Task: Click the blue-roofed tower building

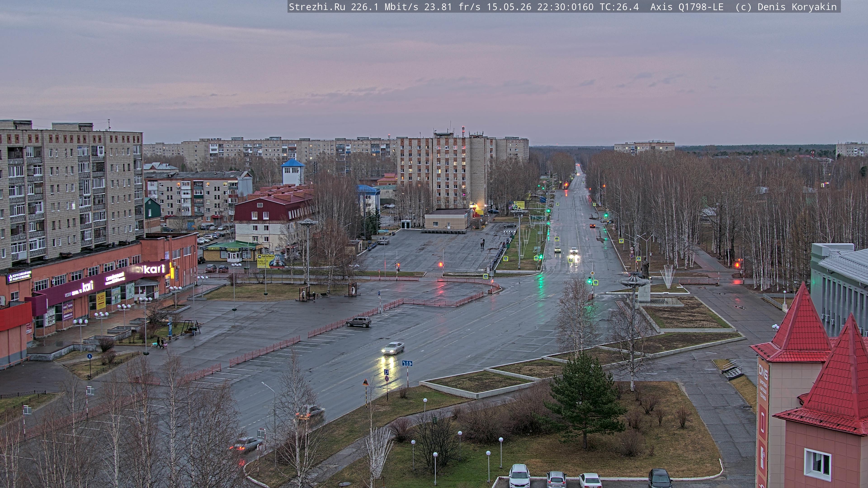Action: click(x=293, y=172)
